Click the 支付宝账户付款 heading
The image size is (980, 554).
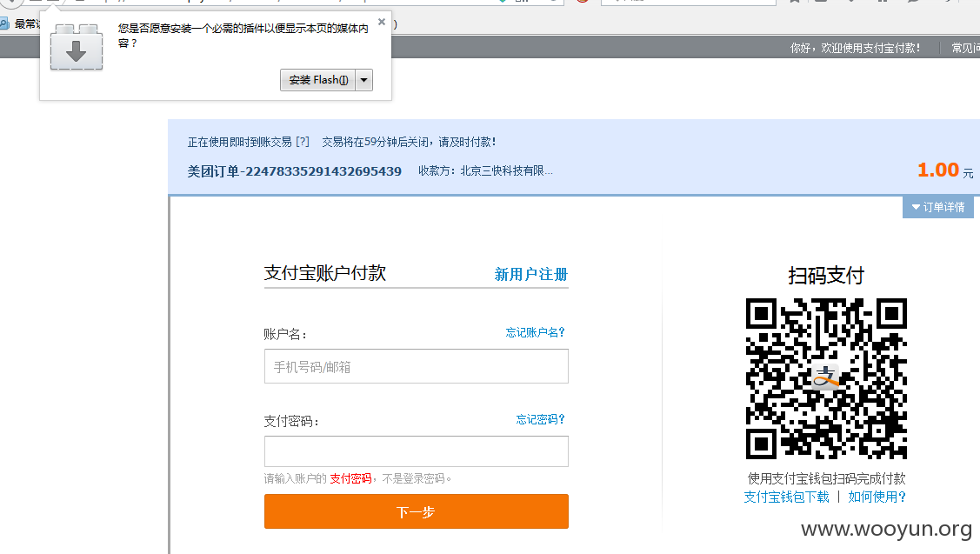[325, 273]
